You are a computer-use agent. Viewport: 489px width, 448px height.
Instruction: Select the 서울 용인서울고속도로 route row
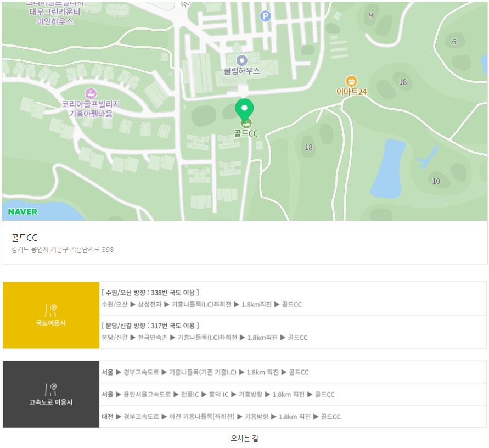218,394
